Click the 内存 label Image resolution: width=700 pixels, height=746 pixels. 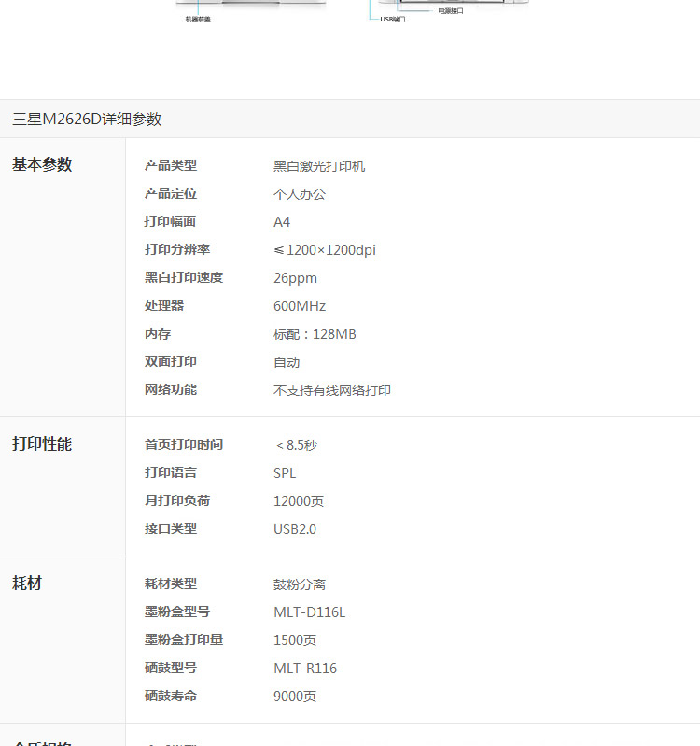tap(158, 333)
